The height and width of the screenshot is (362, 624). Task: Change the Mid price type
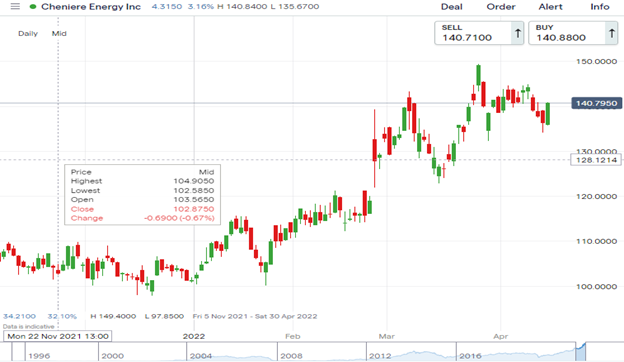point(59,34)
